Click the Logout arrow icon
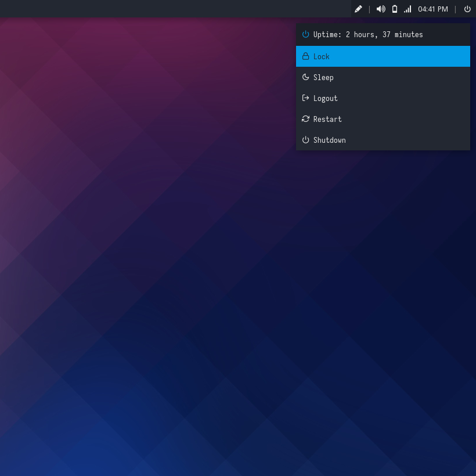The image size is (476, 476). click(x=306, y=98)
